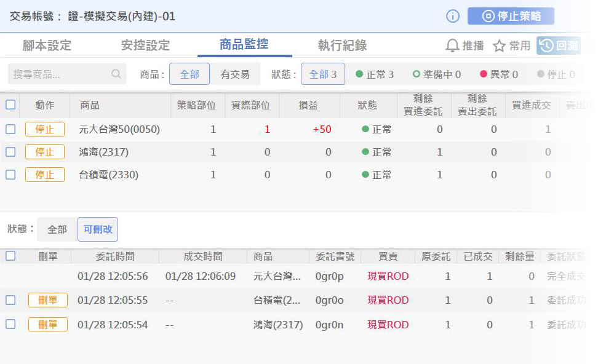Click the bell icon for 推播 notifications

click(452, 45)
